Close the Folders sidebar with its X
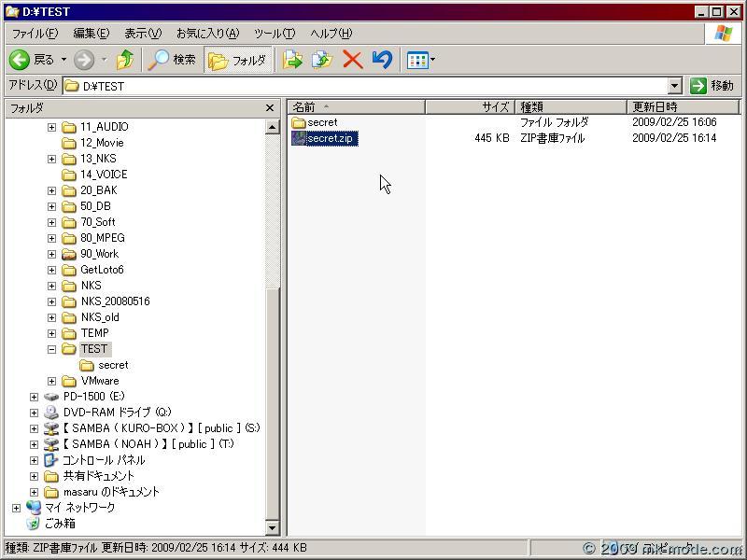 point(270,107)
